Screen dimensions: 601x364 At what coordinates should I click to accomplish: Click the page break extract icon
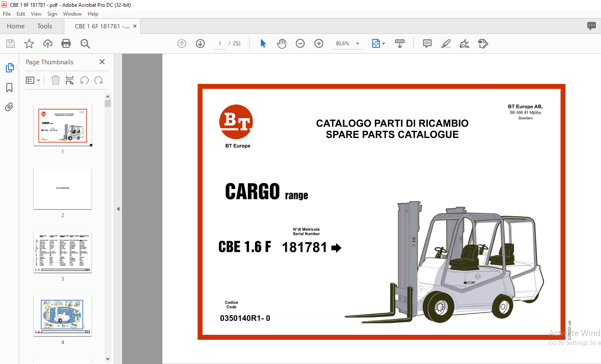point(70,80)
